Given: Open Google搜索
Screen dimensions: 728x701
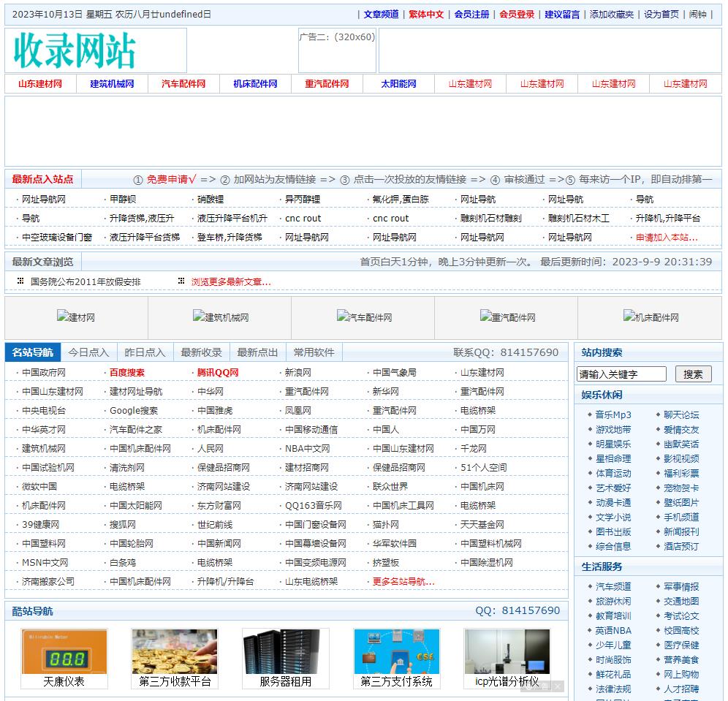Looking at the screenshot, I should point(134,410).
